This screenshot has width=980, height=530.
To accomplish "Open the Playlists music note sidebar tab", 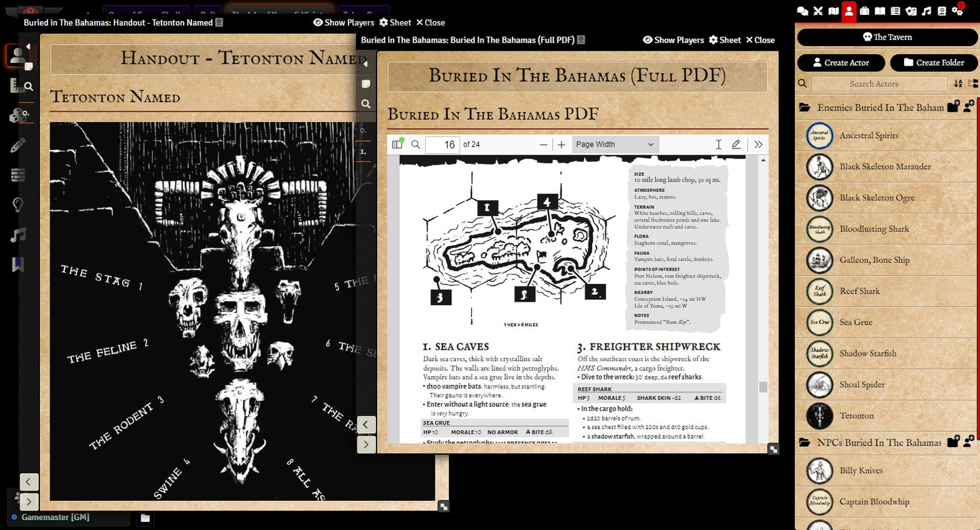I will tap(926, 11).
